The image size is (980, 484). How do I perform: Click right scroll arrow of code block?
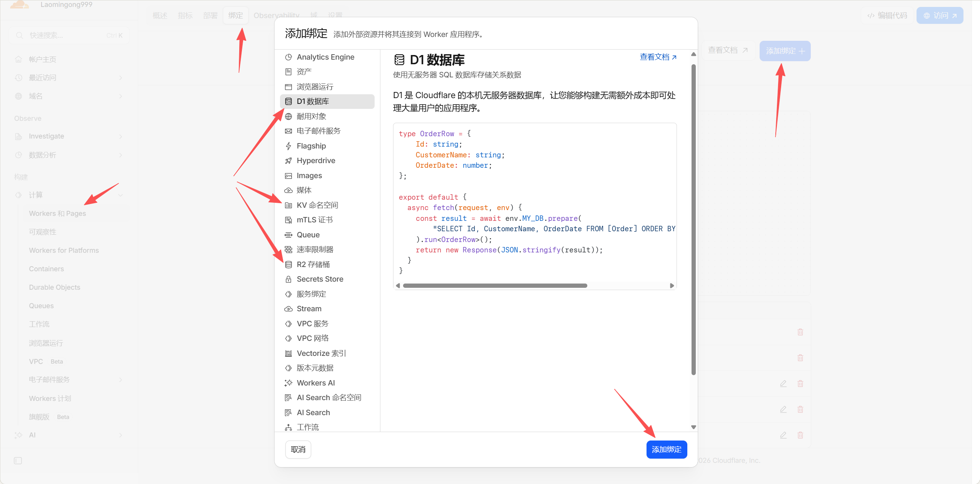coord(672,285)
